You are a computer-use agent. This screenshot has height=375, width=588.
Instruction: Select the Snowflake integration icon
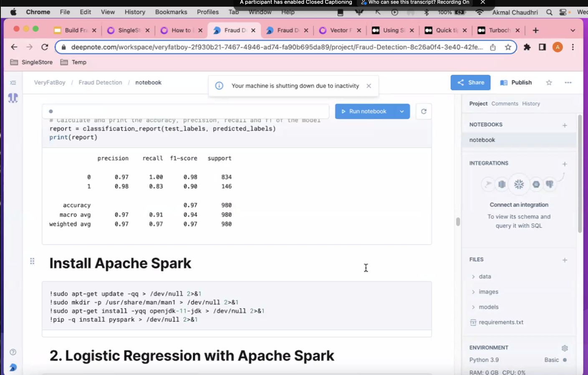(x=519, y=184)
